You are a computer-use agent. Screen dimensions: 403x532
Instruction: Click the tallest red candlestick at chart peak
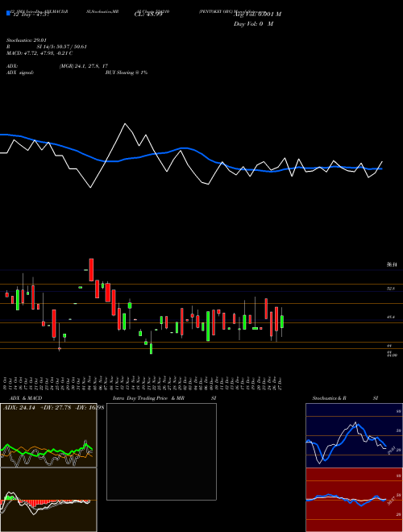pyautogui.click(x=91, y=270)
